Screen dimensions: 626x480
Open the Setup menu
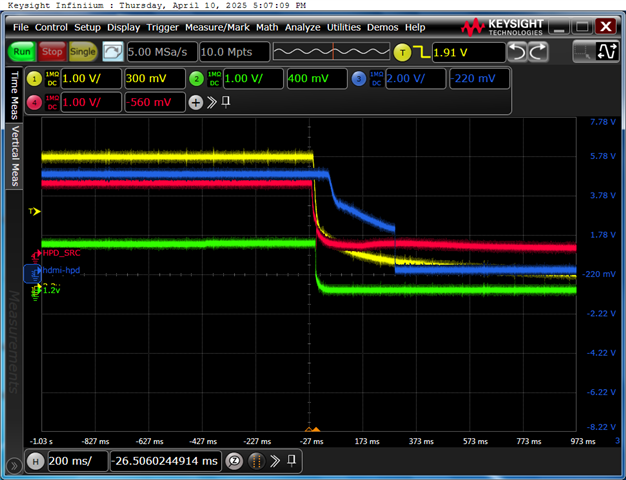click(87, 27)
